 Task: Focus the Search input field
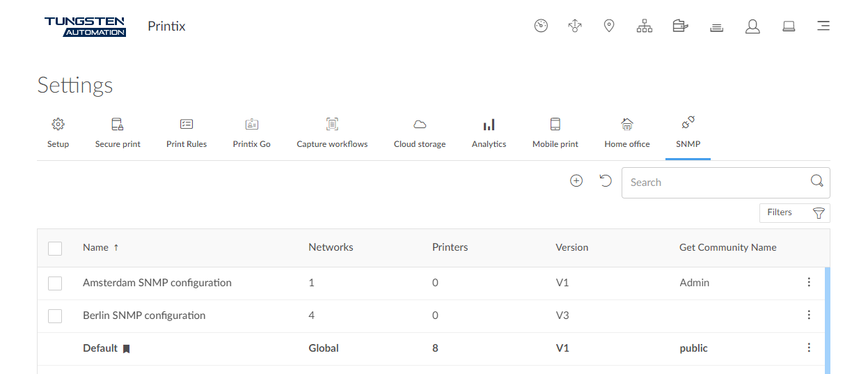[717, 182]
